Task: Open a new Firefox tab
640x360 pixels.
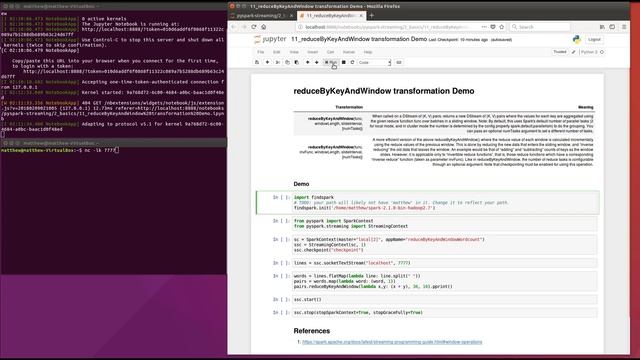Action: pos(371,16)
